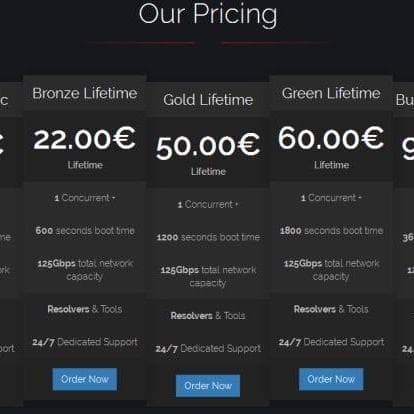Viewport: 414px width, 414px height.
Task: Click Order Now under Gold Lifetime
Action: coord(208,386)
